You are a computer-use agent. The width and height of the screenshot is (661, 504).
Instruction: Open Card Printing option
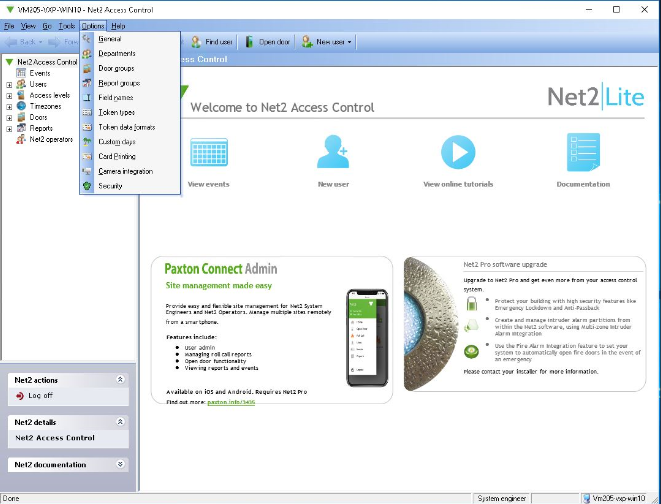click(130, 156)
